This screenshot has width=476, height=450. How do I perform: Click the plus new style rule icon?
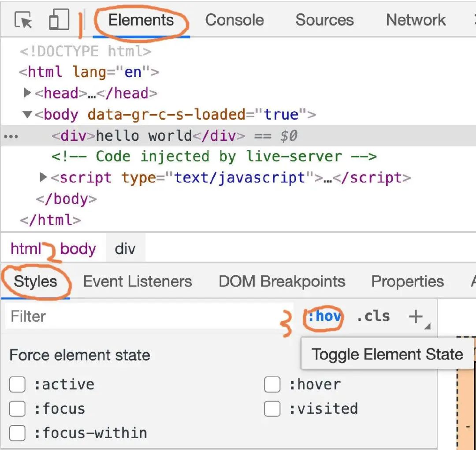point(416,316)
